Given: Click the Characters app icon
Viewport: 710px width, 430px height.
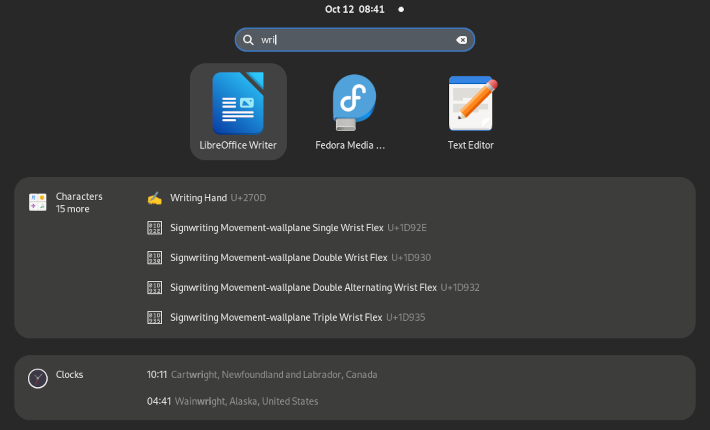Looking at the screenshot, I should pos(38,202).
